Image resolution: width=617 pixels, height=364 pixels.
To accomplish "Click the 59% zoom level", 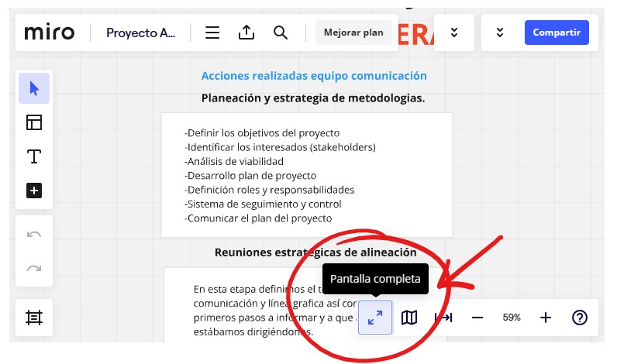I will [511, 318].
